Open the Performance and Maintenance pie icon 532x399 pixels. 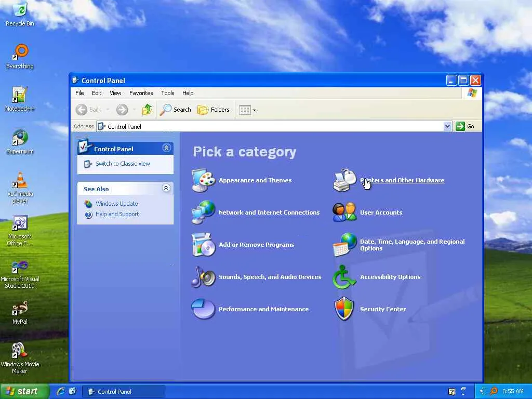tap(203, 309)
